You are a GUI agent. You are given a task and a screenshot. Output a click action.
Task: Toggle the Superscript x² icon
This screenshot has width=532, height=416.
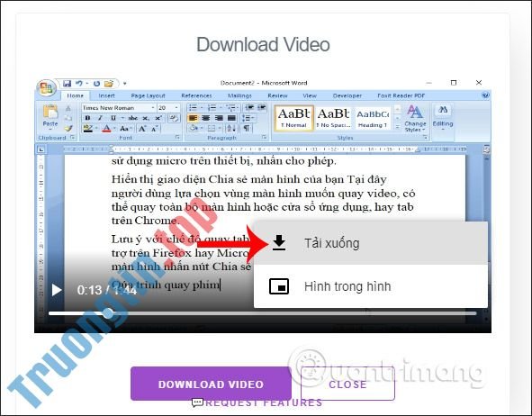pos(158,118)
